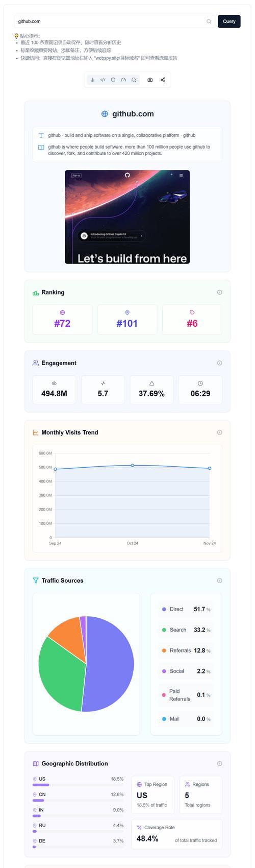Click the Monthly Visits Trend info icon
The image size is (255, 868).
click(219, 432)
